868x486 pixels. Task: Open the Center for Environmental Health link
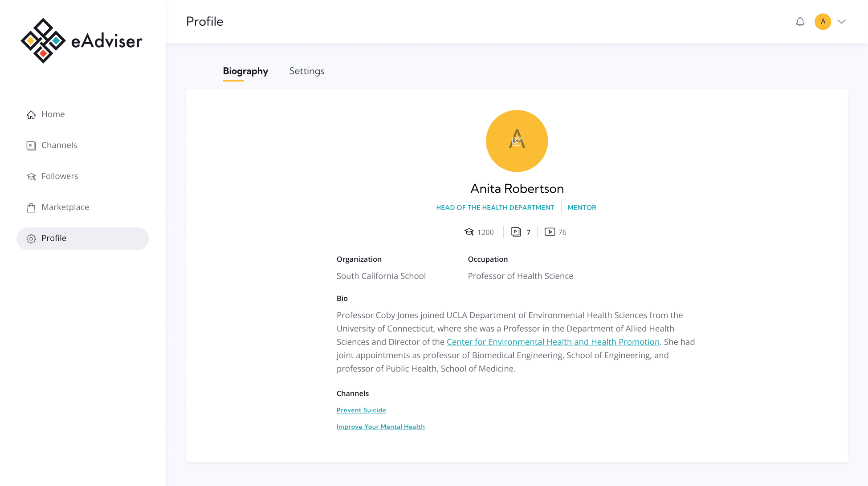pyautogui.click(x=553, y=342)
